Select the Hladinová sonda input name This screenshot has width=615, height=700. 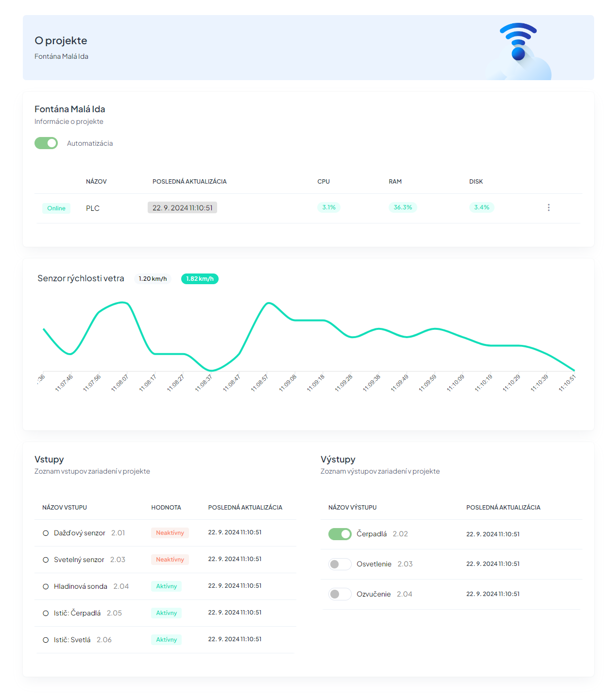click(81, 586)
